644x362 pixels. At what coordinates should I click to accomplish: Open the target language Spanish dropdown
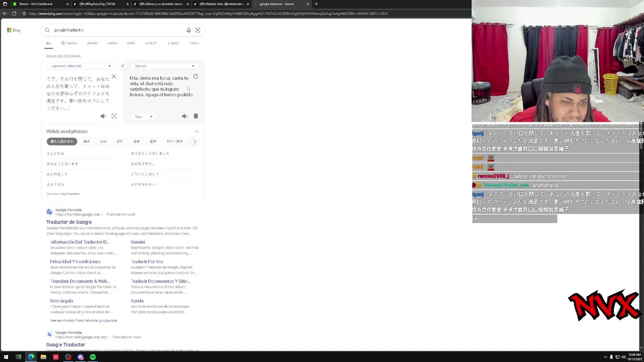(x=164, y=66)
